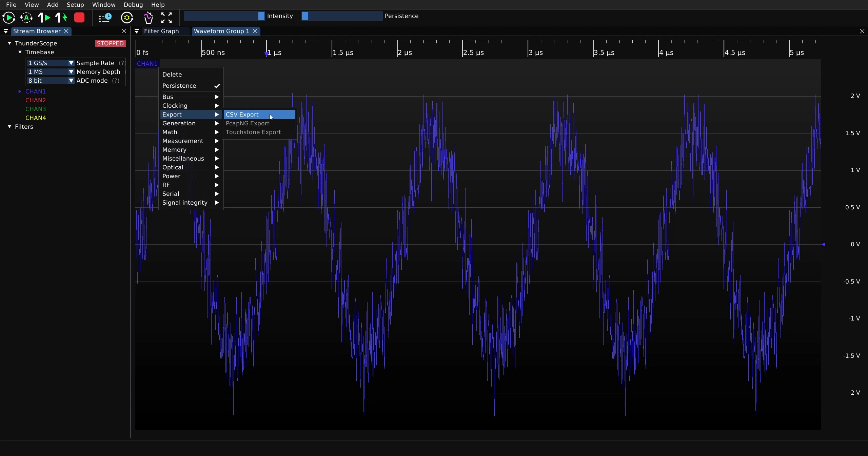
Task: Toggle fullscreen with the expand arrows icon
Action: click(166, 18)
